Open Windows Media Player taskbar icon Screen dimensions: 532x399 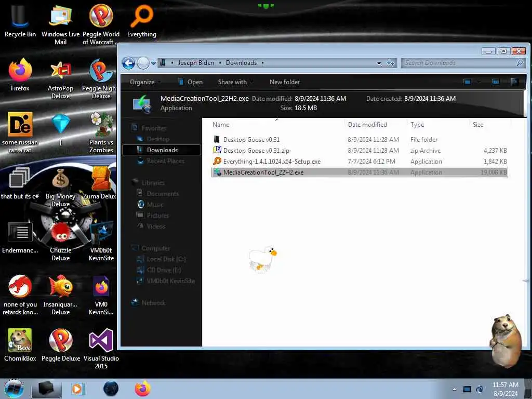(77, 389)
